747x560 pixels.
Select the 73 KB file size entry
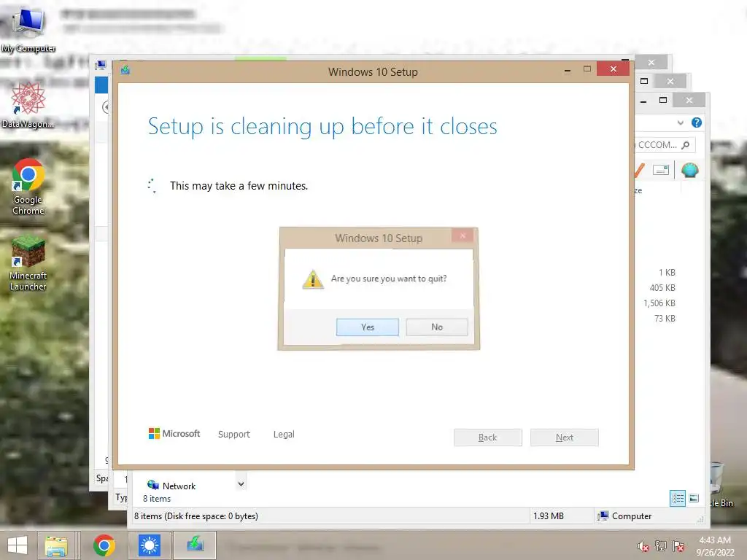click(x=665, y=318)
